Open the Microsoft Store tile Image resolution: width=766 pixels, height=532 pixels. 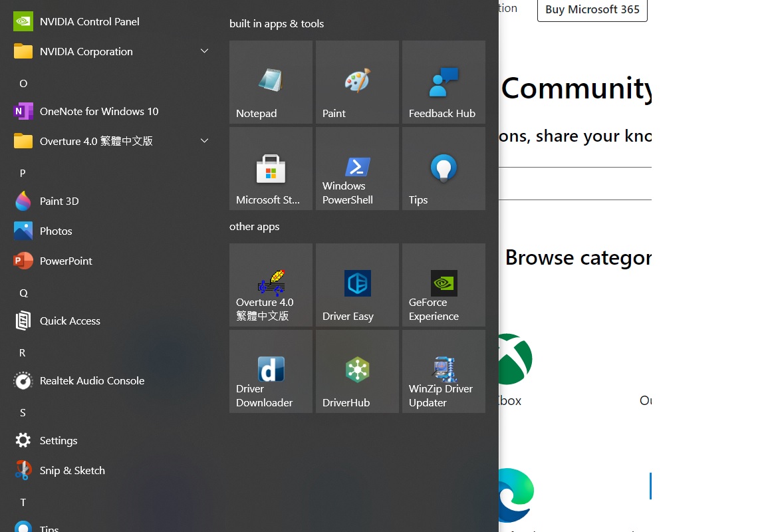[271, 168]
